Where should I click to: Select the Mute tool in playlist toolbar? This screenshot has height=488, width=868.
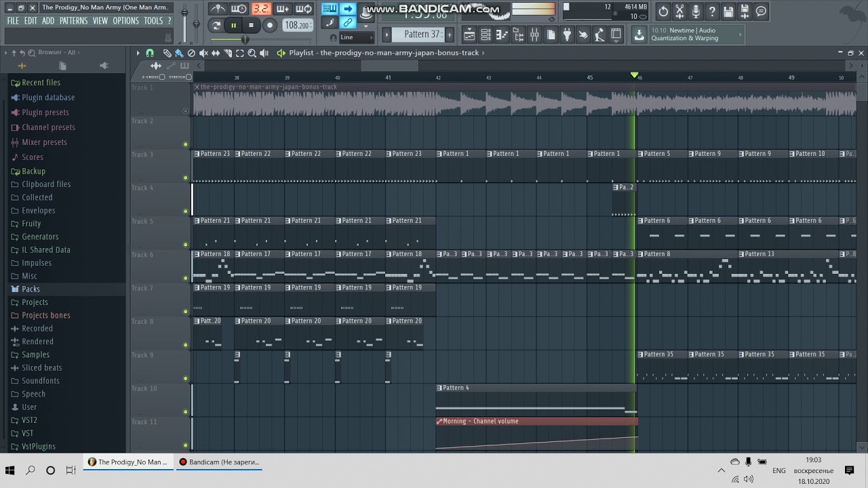[x=203, y=53]
